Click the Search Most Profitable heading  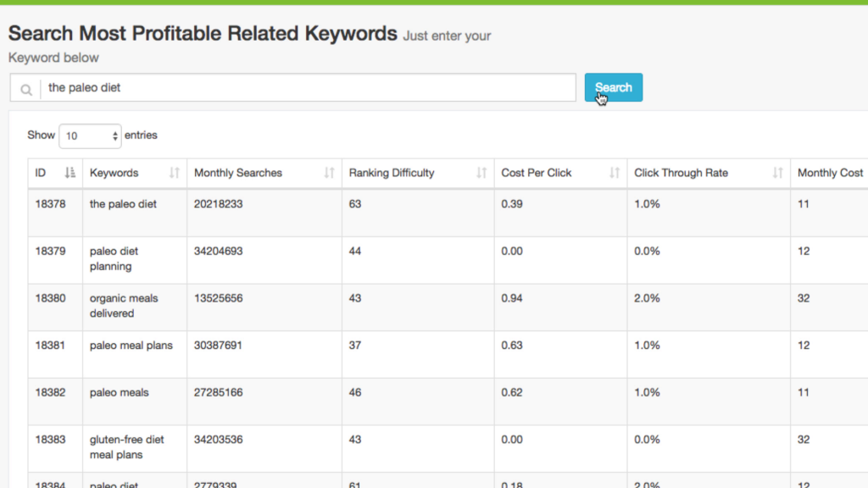[203, 34]
